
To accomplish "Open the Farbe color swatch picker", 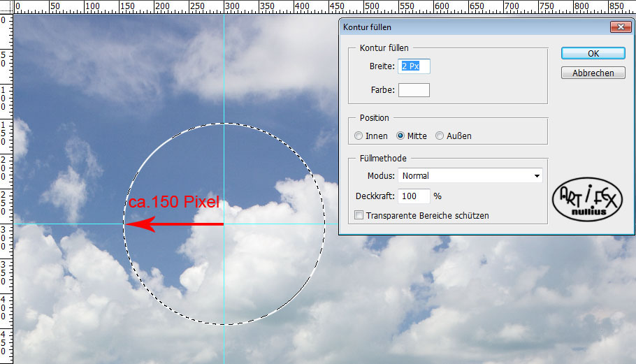I will tap(414, 90).
